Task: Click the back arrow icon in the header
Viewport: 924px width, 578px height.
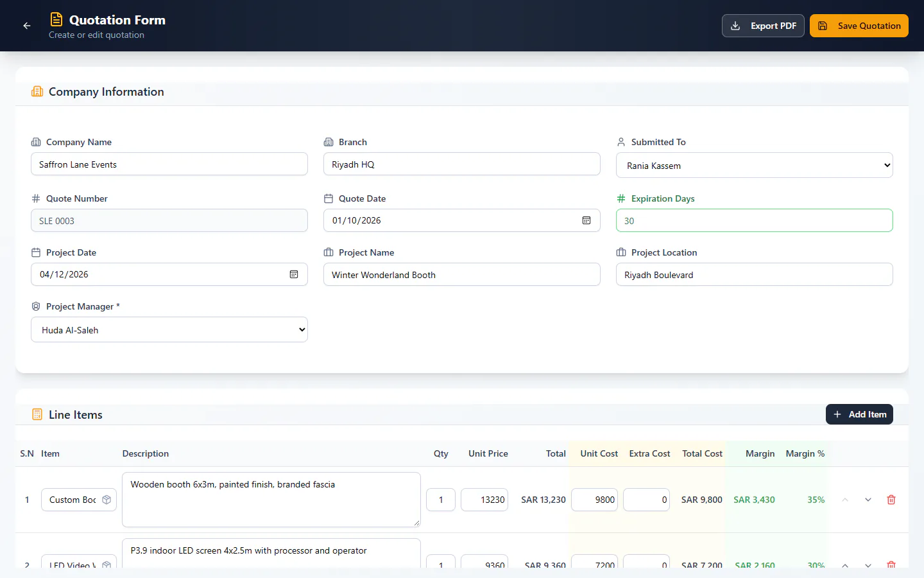Action: (x=27, y=26)
